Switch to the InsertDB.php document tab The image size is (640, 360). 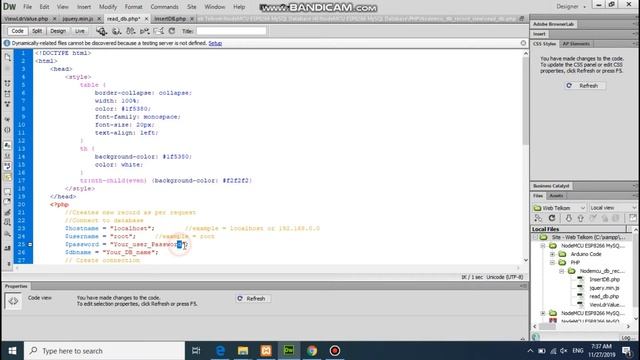(170, 19)
